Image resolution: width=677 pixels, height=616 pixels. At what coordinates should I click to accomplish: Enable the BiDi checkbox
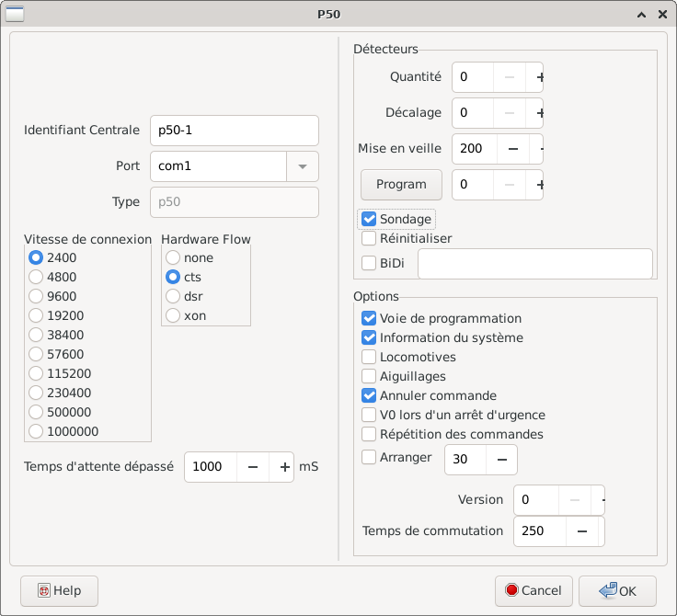(369, 264)
